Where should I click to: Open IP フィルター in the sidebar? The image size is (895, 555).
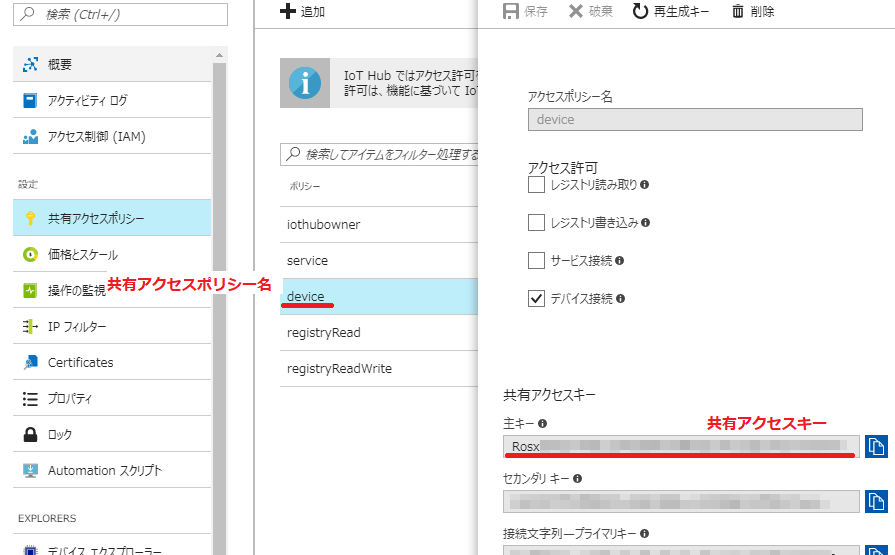[x=112, y=326]
